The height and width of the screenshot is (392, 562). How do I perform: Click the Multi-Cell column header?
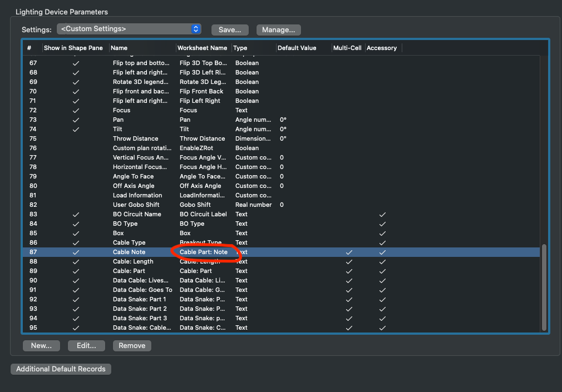tap(347, 48)
